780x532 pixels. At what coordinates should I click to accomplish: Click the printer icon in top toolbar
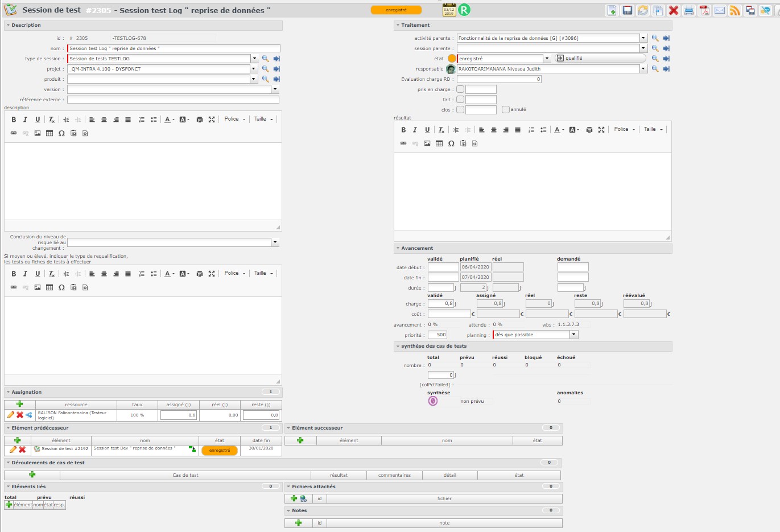pyautogui.click(x=689, y=10)
